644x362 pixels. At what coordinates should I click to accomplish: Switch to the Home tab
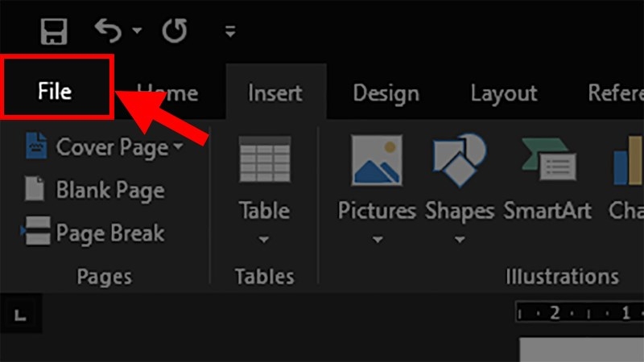[x=167, y=93]
